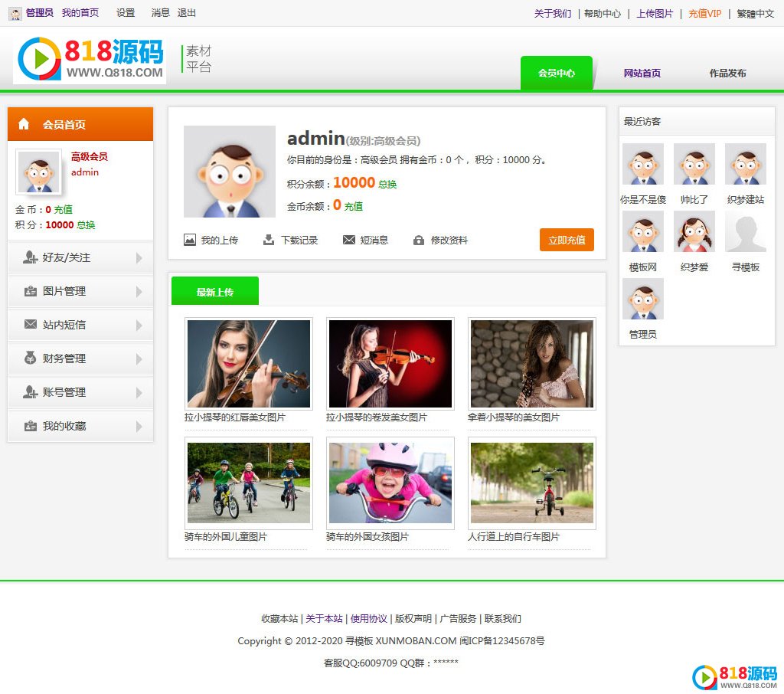Click footer link 关于本站

tap(324, 618)
